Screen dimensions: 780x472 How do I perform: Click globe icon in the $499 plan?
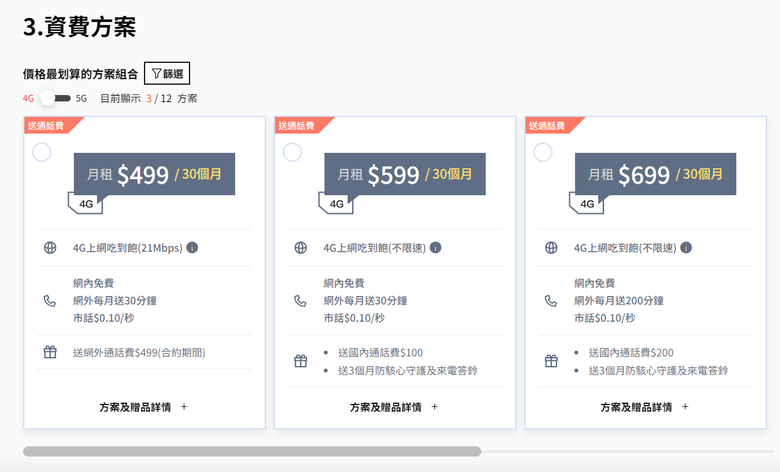click(50, 247)
